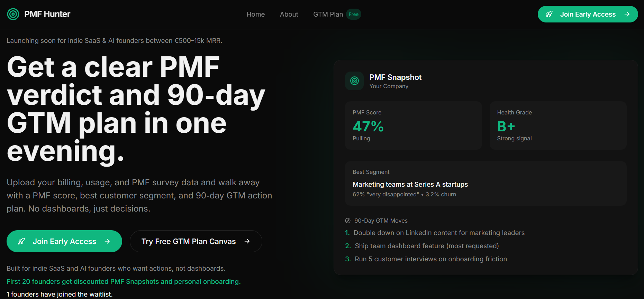This screenshot has width=644, height=299.
Task: Select the PMF Score 47% card
Action: coord(413,125)
